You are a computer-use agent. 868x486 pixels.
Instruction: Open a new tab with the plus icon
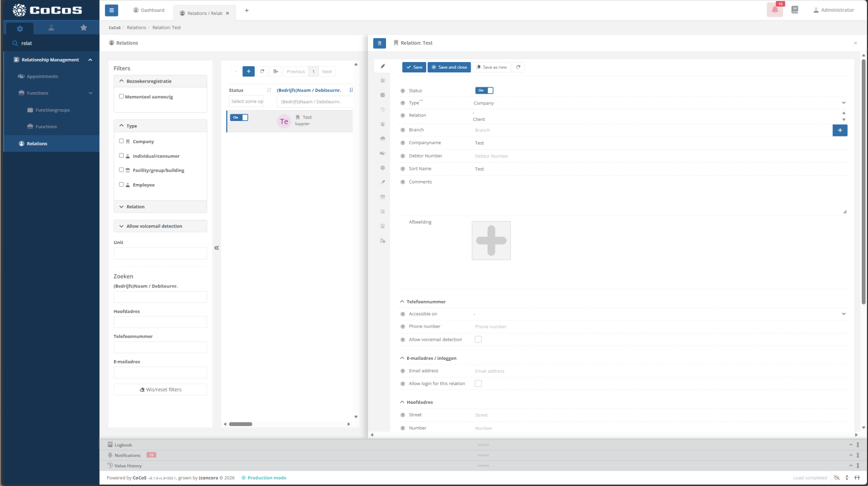click(246, 10)
